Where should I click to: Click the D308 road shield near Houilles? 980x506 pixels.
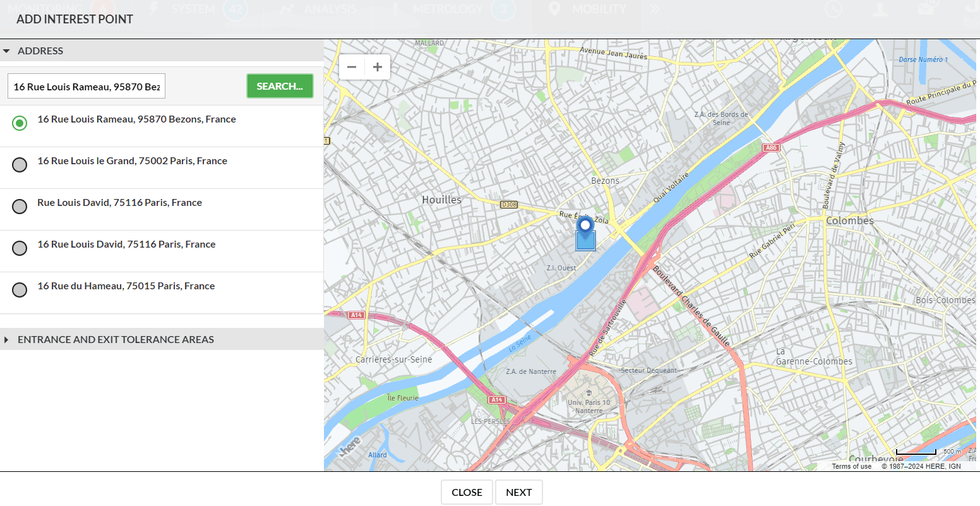tap(508, 205)
